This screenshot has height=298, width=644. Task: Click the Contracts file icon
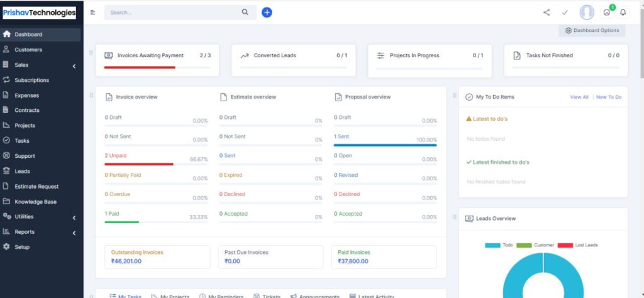point(6,110)
